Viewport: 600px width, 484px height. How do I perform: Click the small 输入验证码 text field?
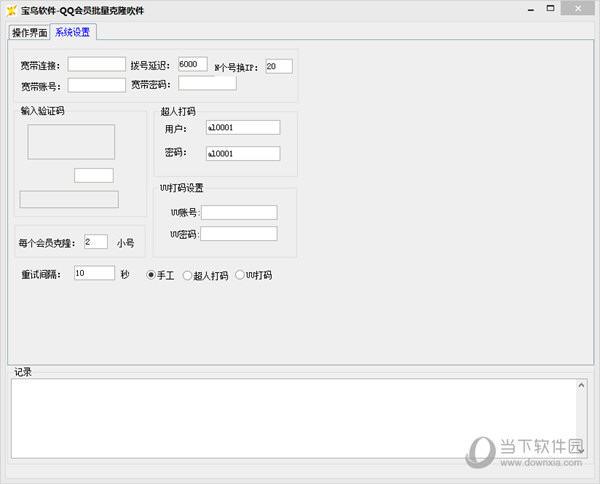coord(94,175)
